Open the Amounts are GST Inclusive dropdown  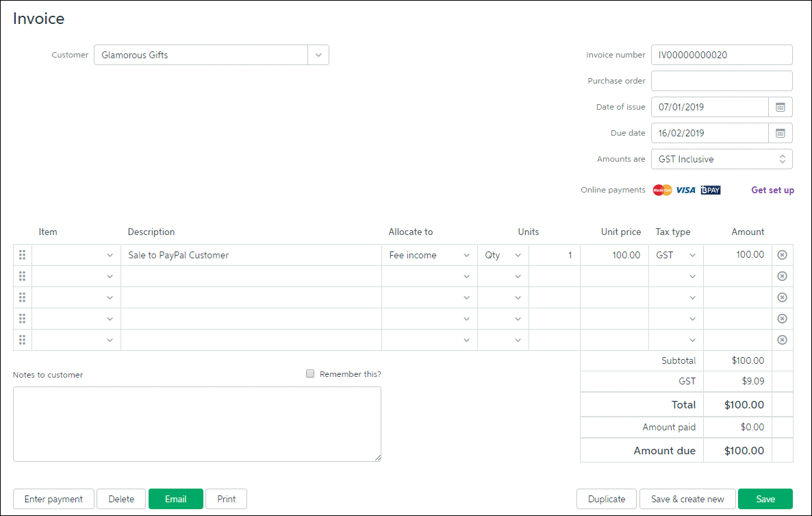coord(721,159)
